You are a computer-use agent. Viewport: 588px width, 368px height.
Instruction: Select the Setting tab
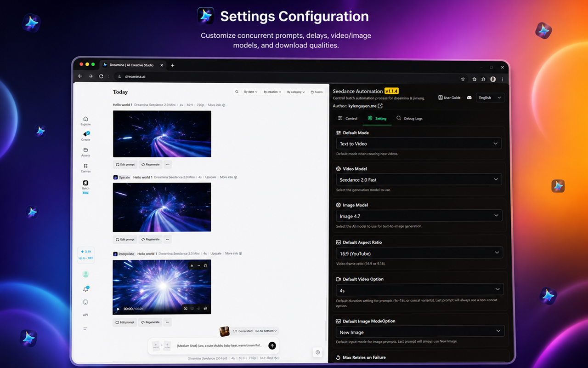click(377, 118)
